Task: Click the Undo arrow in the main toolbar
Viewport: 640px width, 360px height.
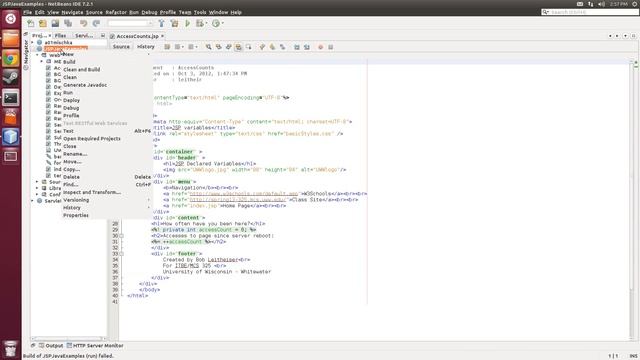Action: [x=83, y=23]
